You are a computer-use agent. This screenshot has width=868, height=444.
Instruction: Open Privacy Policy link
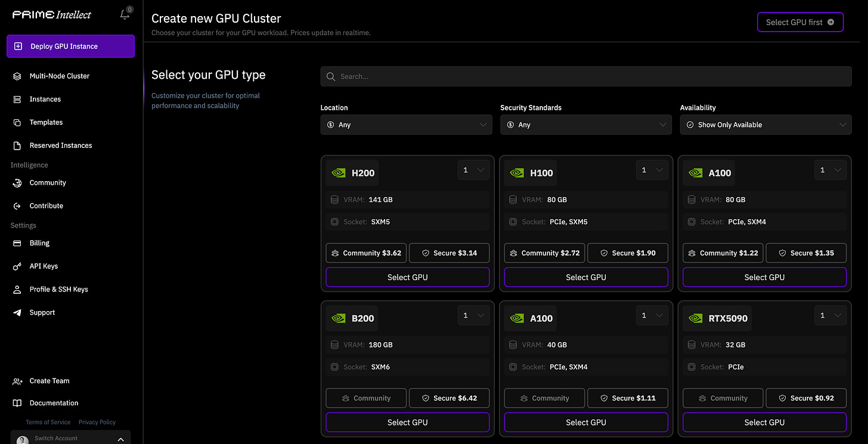point(97,422)
